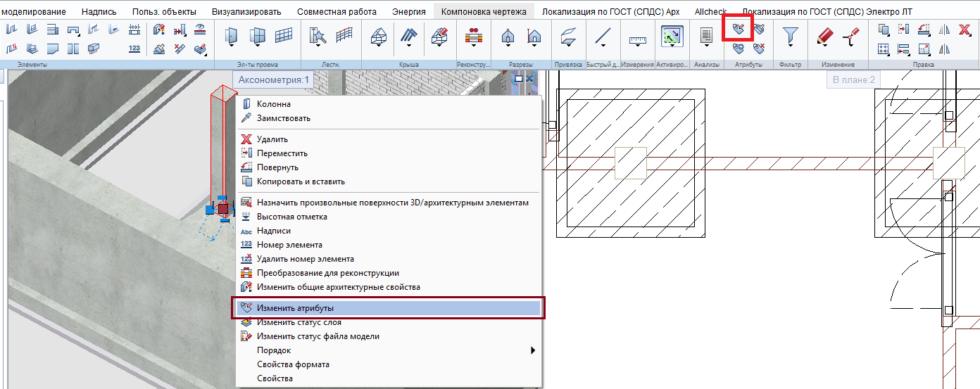Select the filter funnel icon
This screenshot has height=389, width=980.
(x=791, y=35)
